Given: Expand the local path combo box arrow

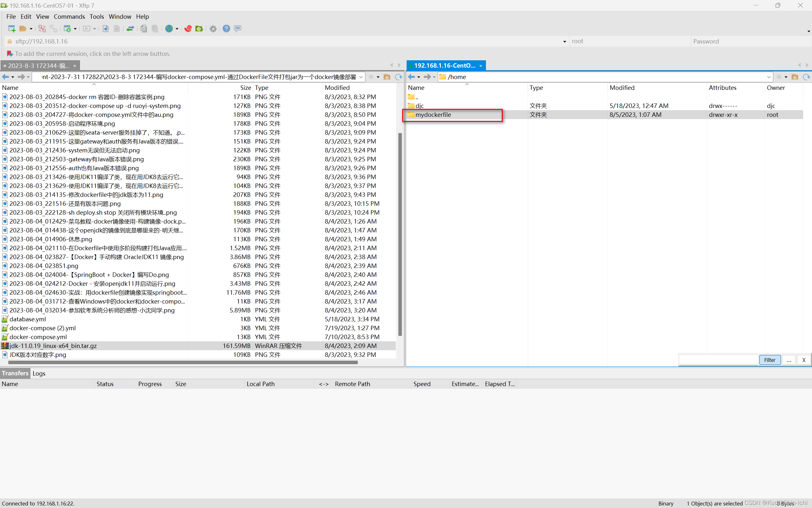Looking at the screenshot, I should tap(361, 77).
